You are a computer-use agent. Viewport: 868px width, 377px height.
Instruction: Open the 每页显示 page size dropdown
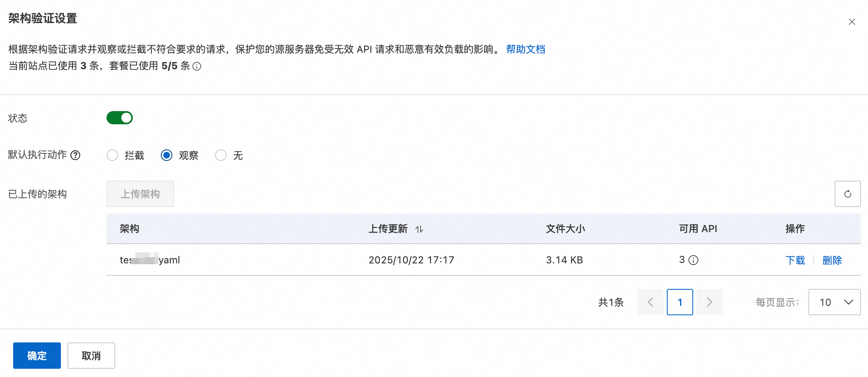point(834,302)
